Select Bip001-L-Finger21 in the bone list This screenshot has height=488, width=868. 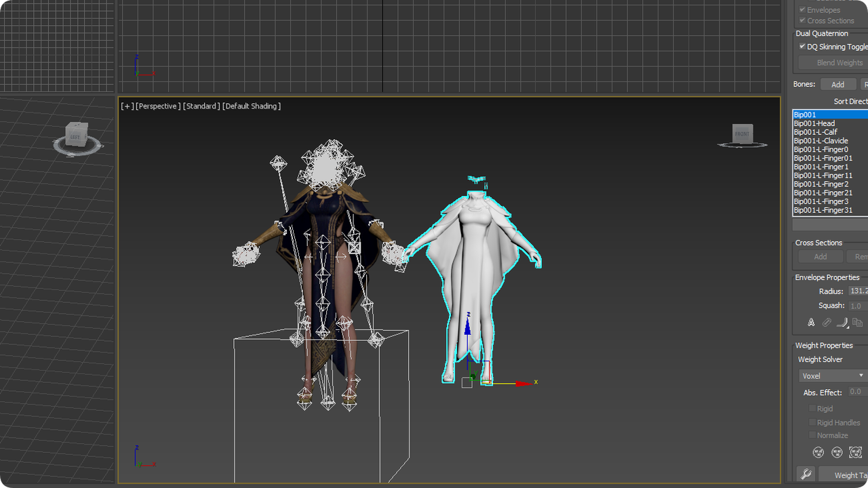(831, 192)
